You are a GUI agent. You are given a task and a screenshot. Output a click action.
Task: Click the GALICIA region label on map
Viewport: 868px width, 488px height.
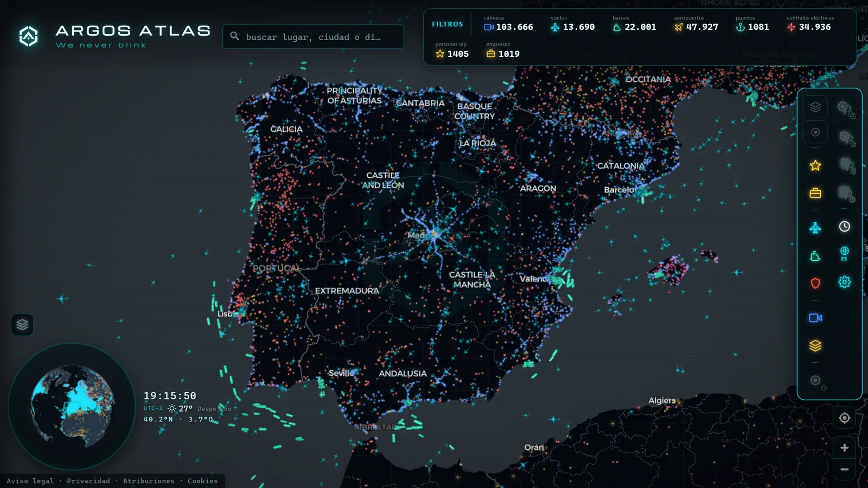coord(286,129)
